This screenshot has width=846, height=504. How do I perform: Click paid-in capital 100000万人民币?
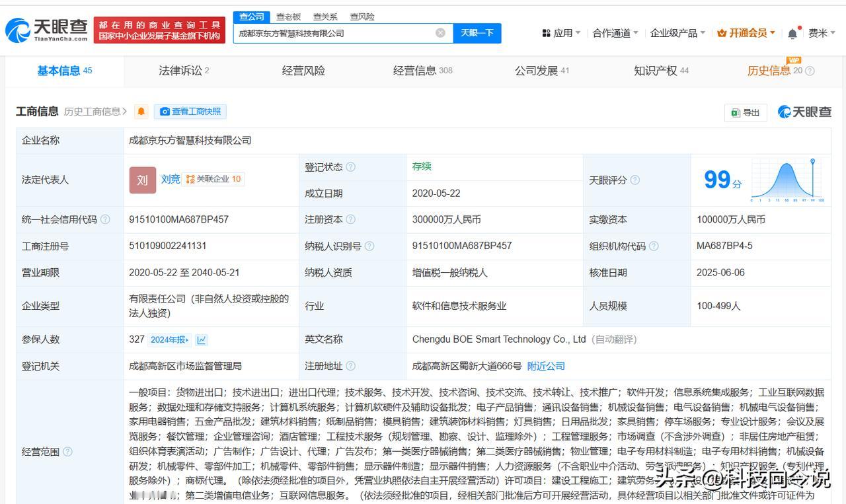point(731,219)
